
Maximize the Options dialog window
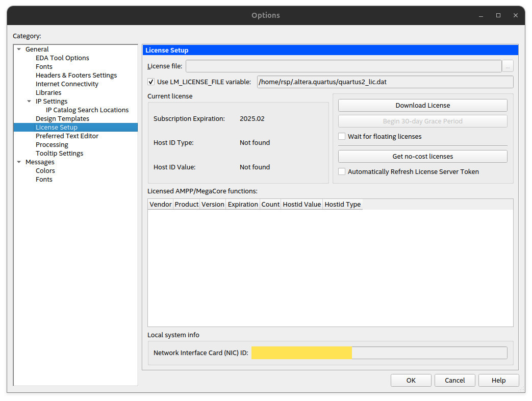coord(498,15)
